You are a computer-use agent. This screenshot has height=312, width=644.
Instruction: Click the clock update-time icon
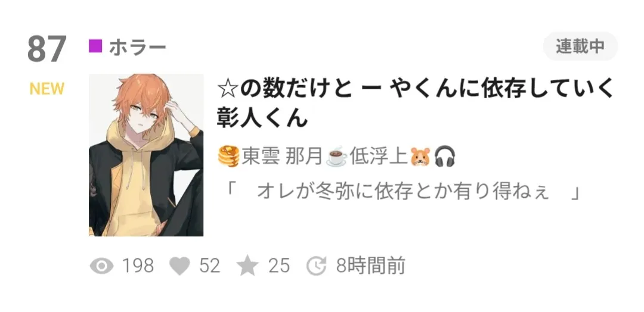point(316,266)
